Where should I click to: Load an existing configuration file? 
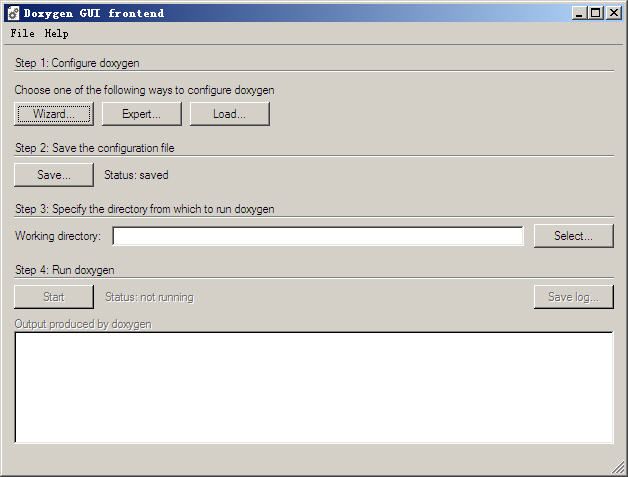click(x=229, y=114)
